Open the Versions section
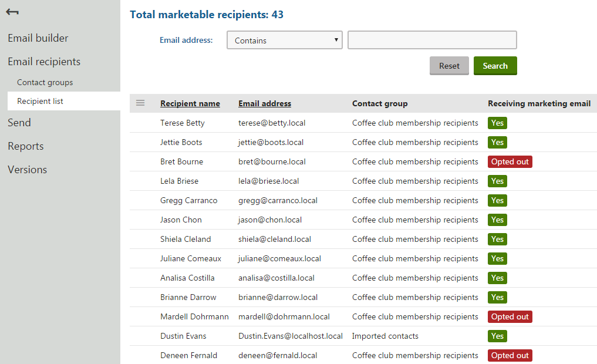This screenshot has height=364, width=597. tap(26, 169)
